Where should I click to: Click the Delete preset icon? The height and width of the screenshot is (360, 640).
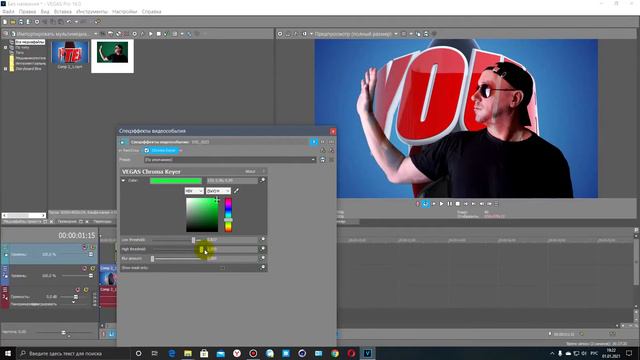[331, 160]
